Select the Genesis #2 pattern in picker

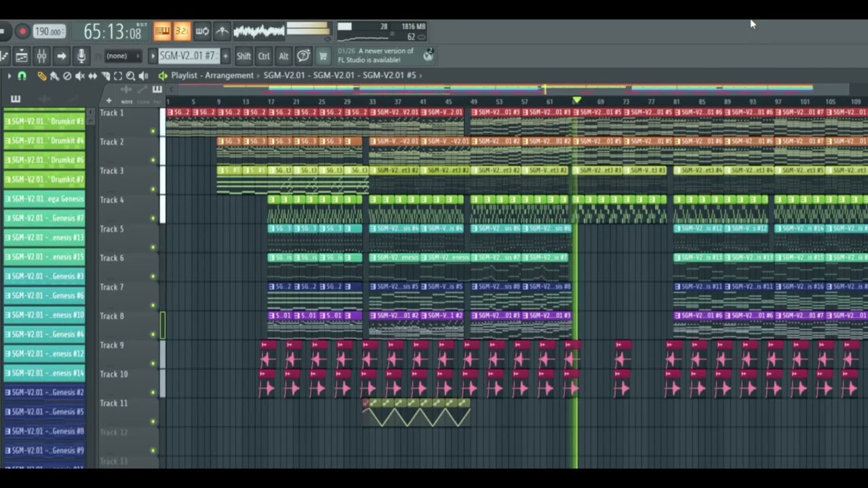(45, 392)
